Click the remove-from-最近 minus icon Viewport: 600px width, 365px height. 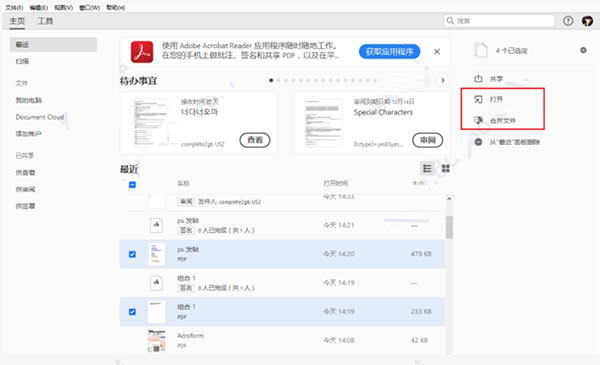point(478,142)
